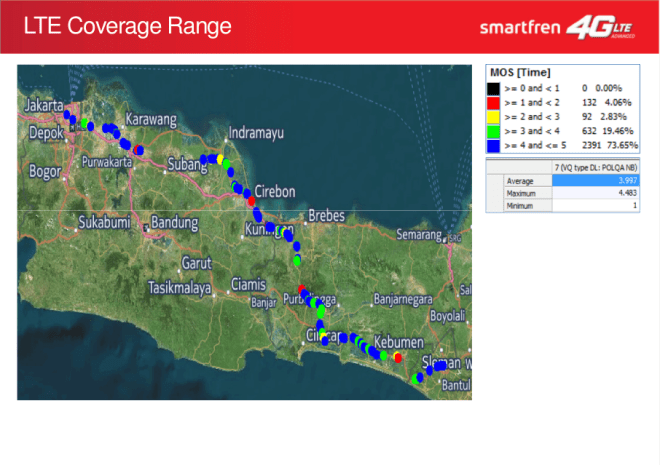Click the Ciamis label on map
The image size is (660, 465).
248,284
